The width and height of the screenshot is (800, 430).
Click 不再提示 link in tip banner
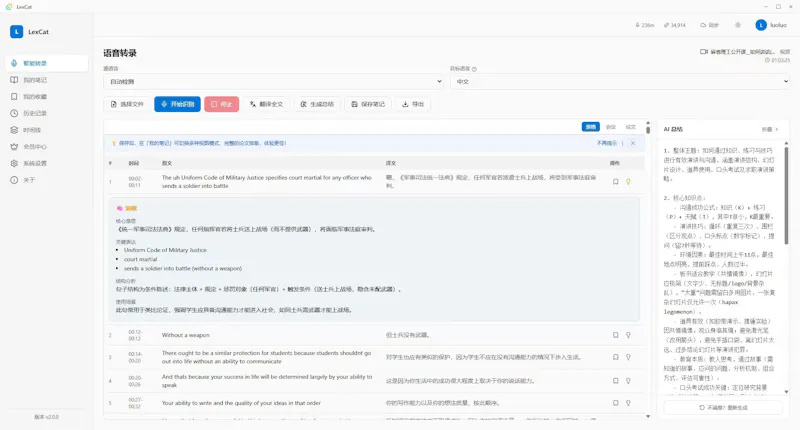pyautogui.click(x=607, y=143)
